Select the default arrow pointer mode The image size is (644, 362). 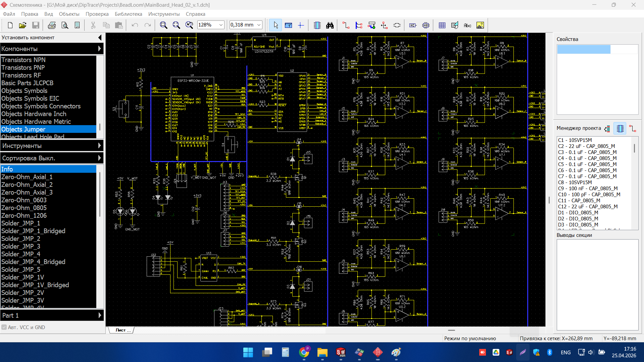[x=276, y=25]
